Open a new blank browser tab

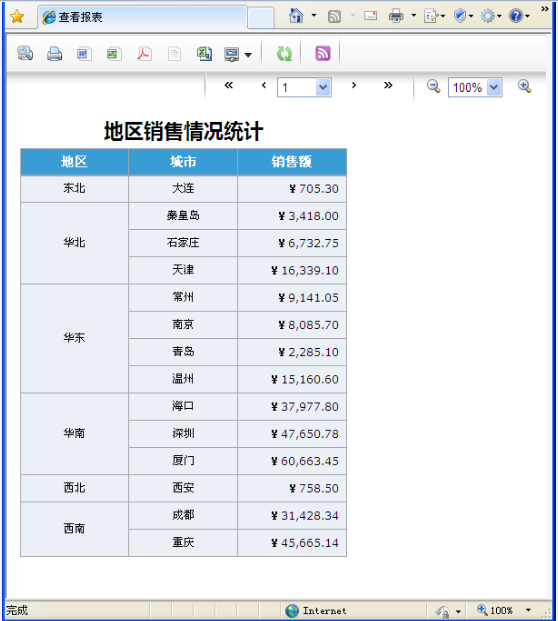(261, 18)
